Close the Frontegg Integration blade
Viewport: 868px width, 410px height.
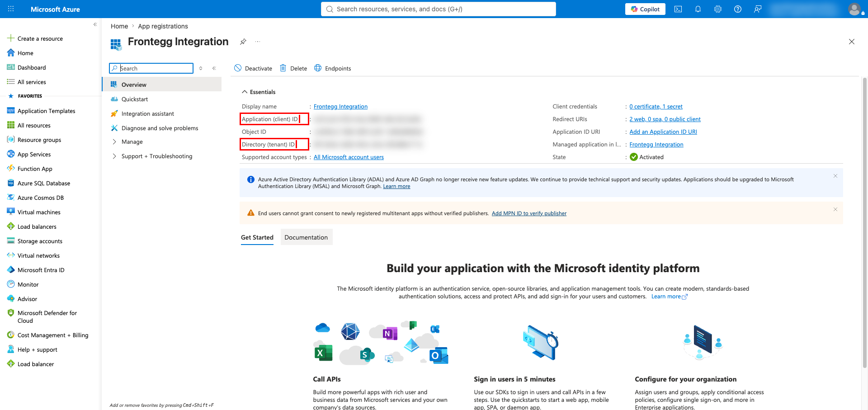(852, 42)
